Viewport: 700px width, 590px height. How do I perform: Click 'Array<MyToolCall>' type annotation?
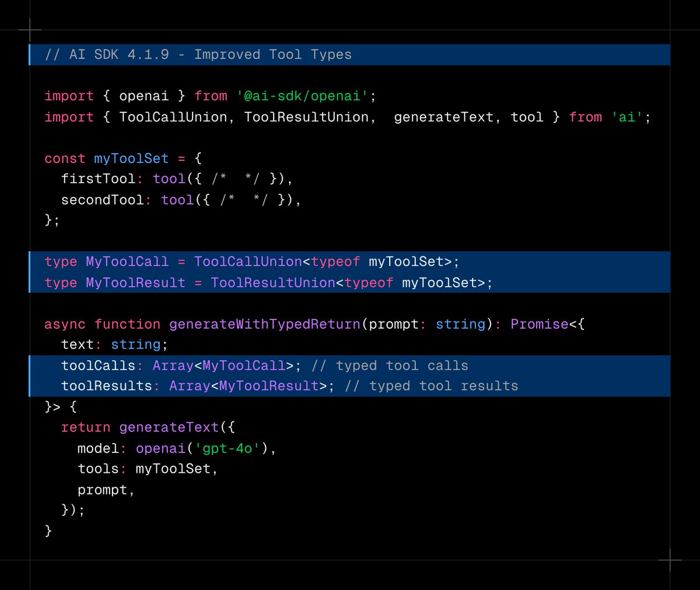(223, 366)
